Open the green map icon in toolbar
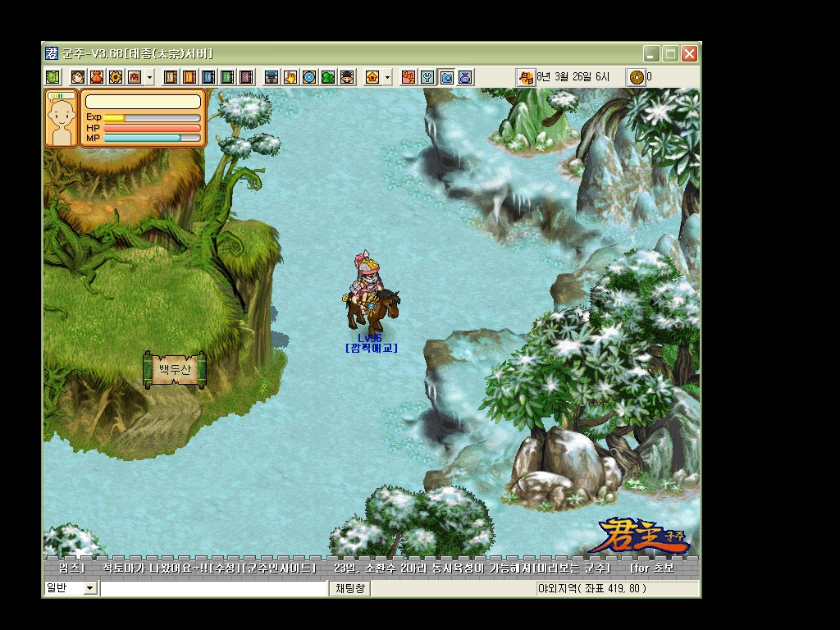 [52, 77]
